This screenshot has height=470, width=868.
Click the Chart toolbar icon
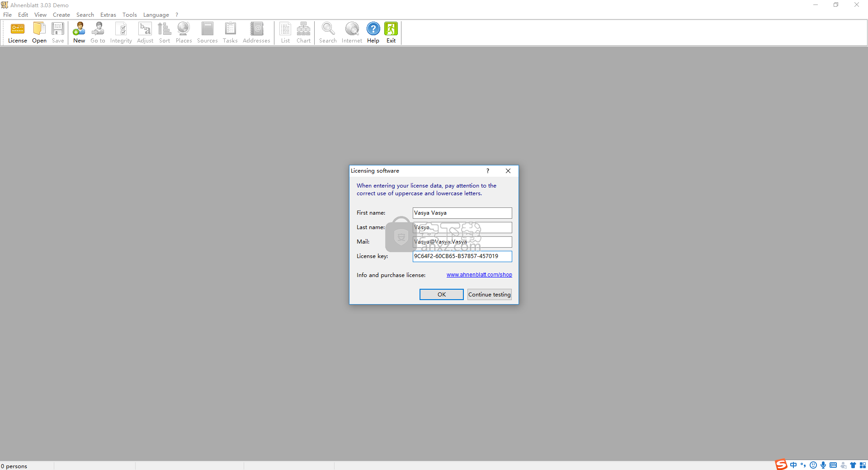(x=304, y=33)
